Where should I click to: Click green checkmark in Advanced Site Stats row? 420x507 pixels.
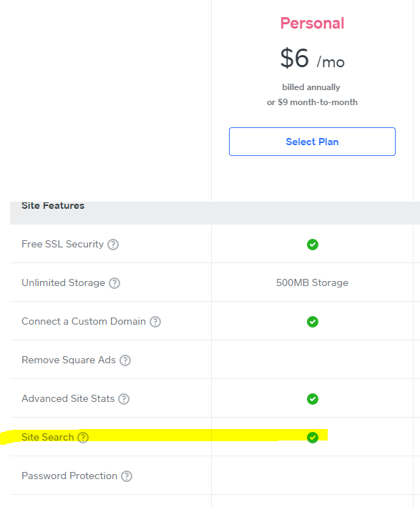(x=312, y=399)
